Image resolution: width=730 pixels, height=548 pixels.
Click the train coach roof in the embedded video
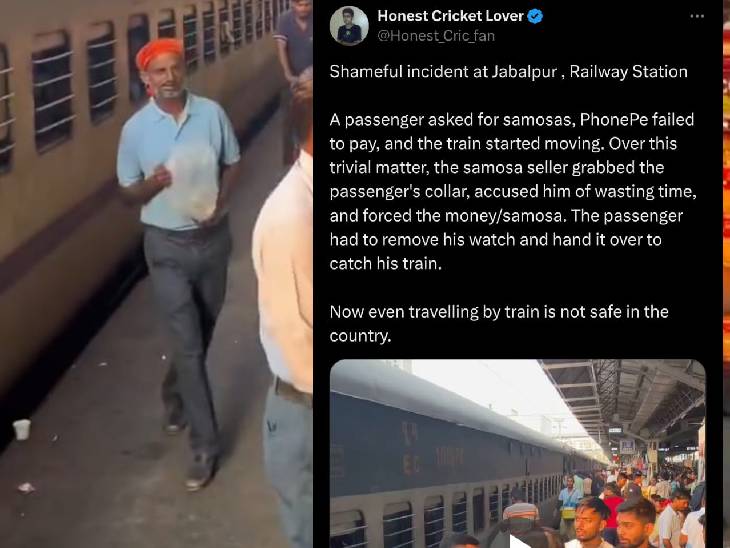click(x=447, y=400)
